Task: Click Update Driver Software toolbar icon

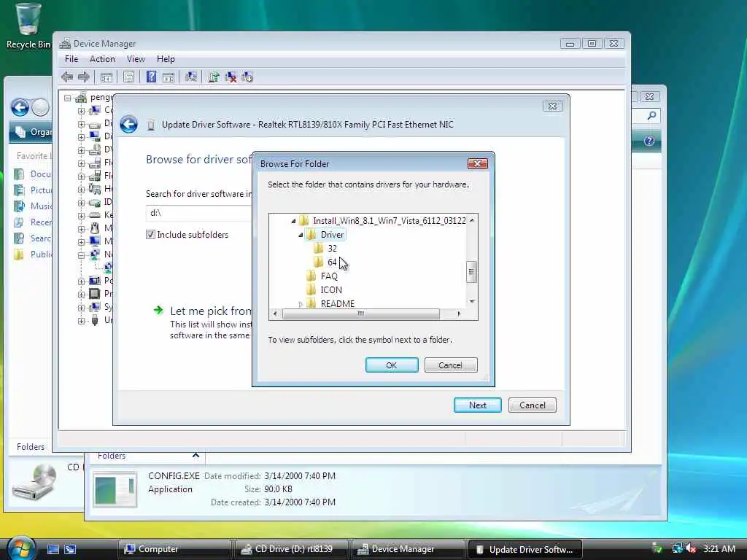Action: click(214, 77)
